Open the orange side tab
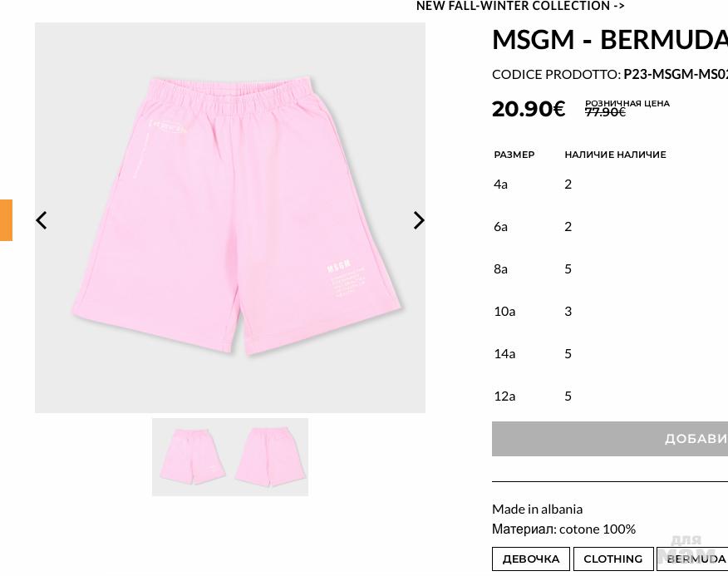Viewport: 728px width, 576px height. (6, 220)
